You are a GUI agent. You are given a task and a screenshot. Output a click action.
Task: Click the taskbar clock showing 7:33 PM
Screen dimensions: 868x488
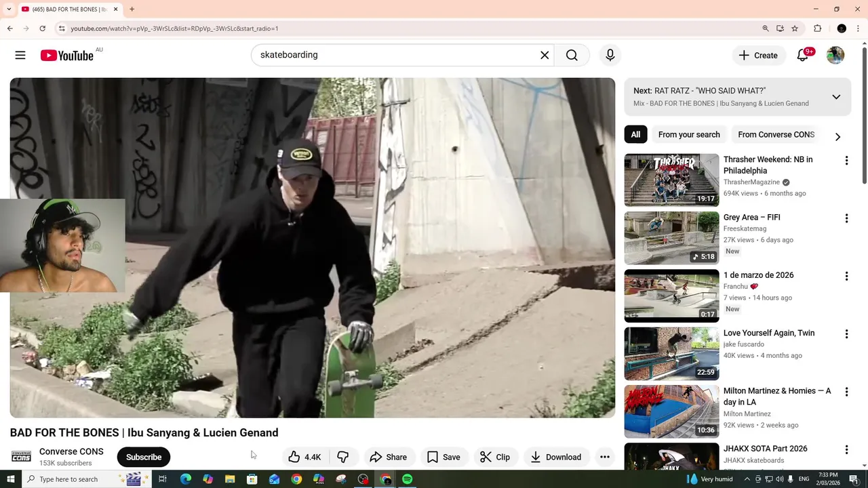tap(828, 479)
